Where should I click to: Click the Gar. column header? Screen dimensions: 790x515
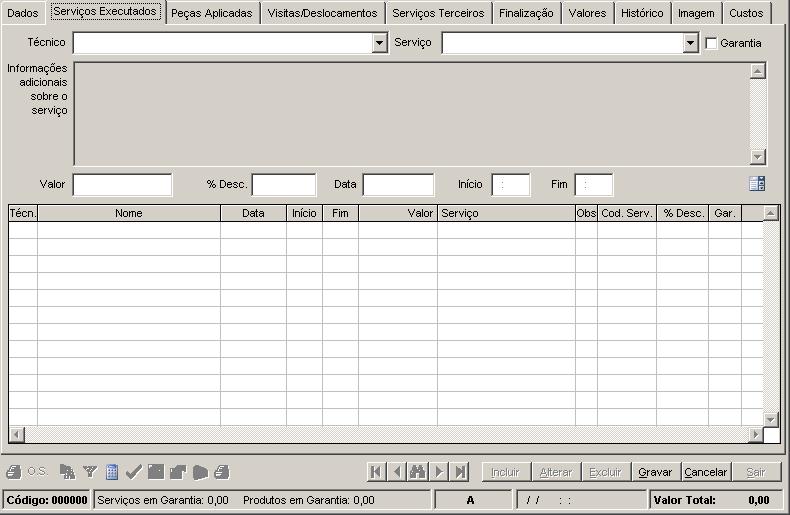tap(725, 213)
